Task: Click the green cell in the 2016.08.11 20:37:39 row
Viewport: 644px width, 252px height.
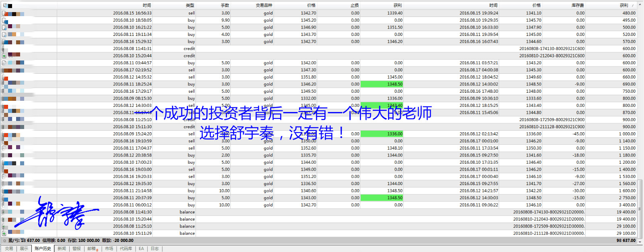Action: click(x=382, y=198)
